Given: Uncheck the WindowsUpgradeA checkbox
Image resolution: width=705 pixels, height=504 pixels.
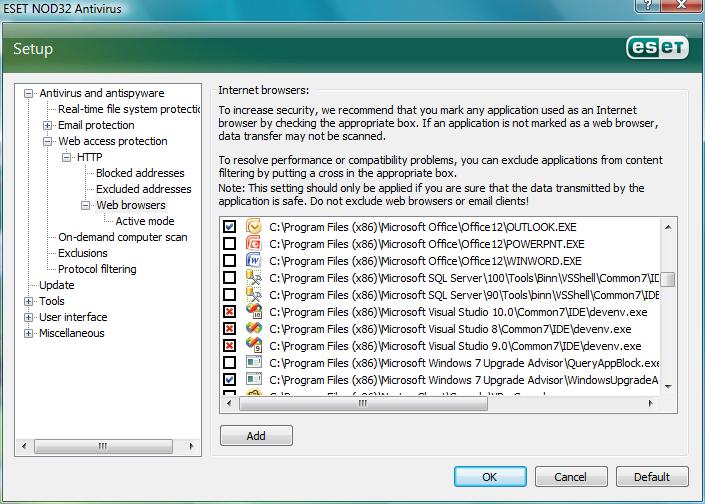Looking at the screenshot, I should (x=229, y=379).
